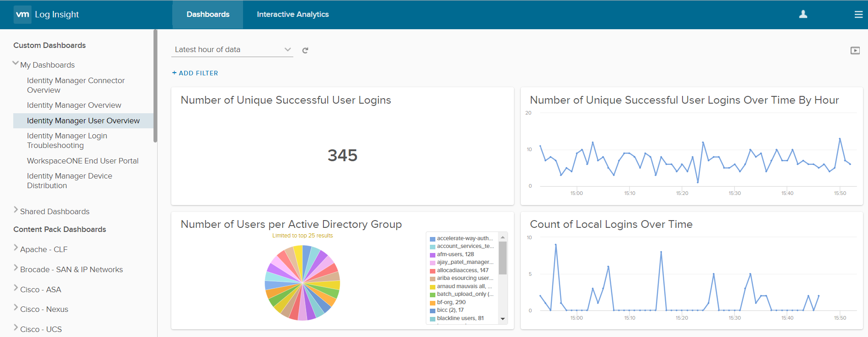Click the ariba esourcing user legend swatch
This screenshot has height=337, width=868.
pyautogui.click(x=432, y=279)
